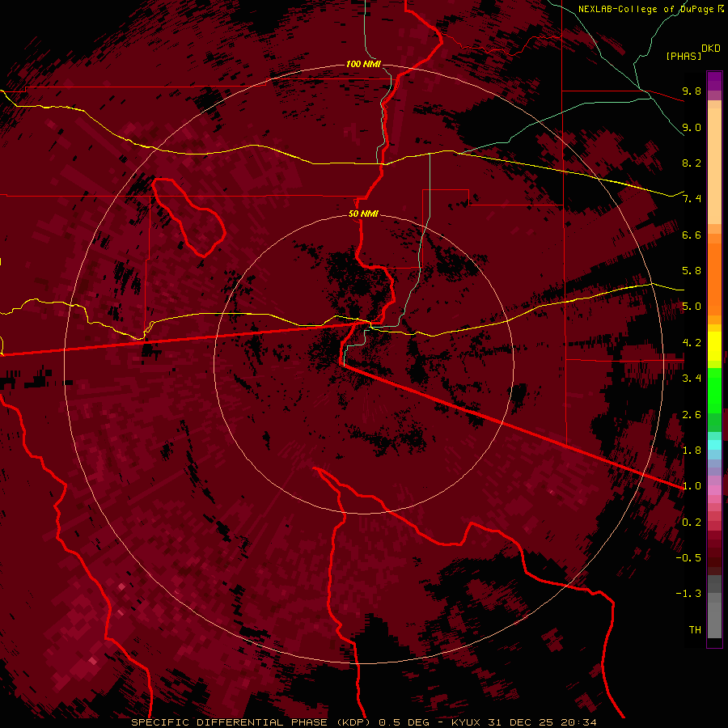Viewport: 728px width, 728px height.
Task: Click the 5.0 color scale value
Action: pos(692,307)
